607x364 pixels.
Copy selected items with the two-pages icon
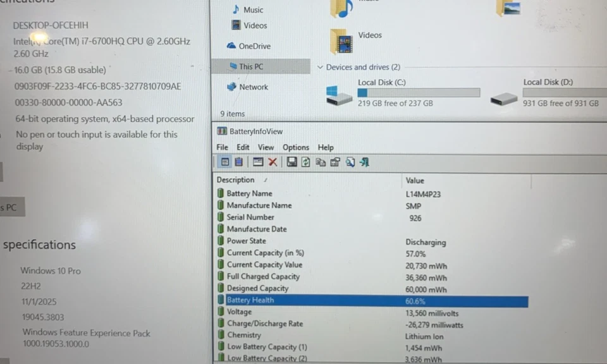[x=321, y=162]
